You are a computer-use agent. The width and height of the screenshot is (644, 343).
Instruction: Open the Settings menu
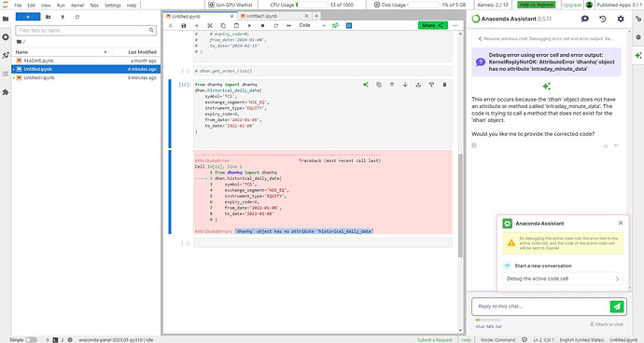pyautogui.click(x=113, y=6)
